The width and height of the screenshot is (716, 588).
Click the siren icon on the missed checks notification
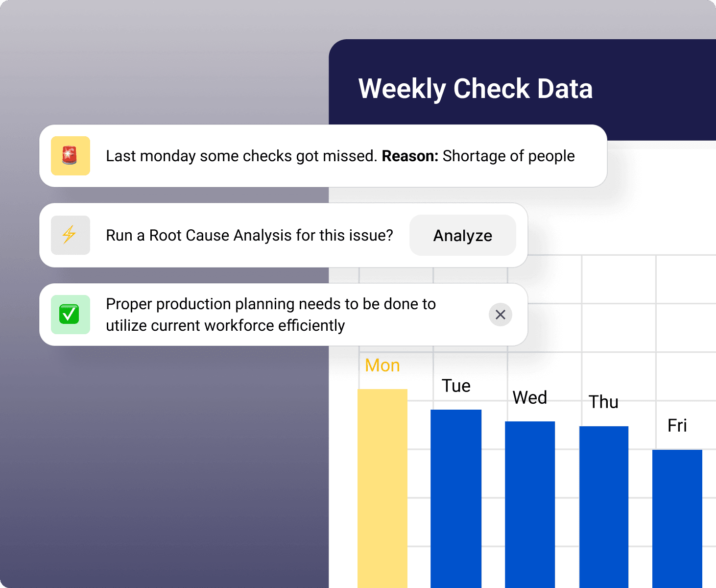click(70, 156)
